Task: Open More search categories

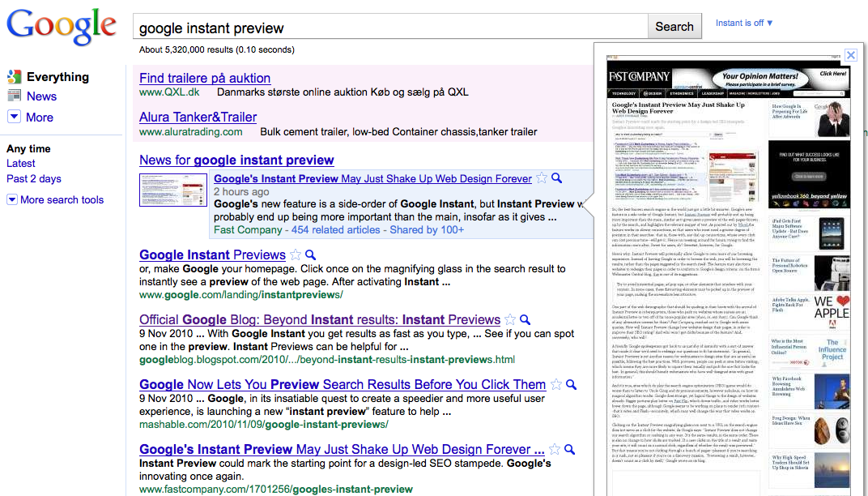Action: pyautogui.click(x=40, y=118)
